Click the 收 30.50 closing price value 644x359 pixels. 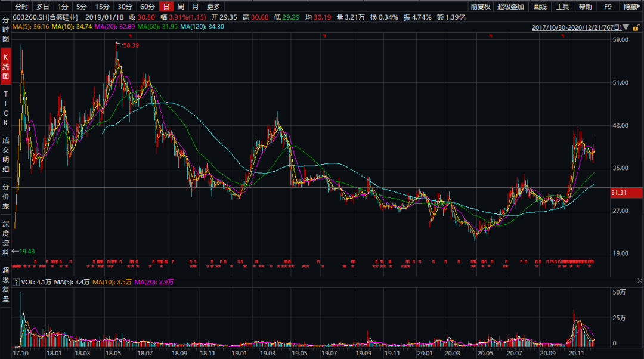click(142, 17)
